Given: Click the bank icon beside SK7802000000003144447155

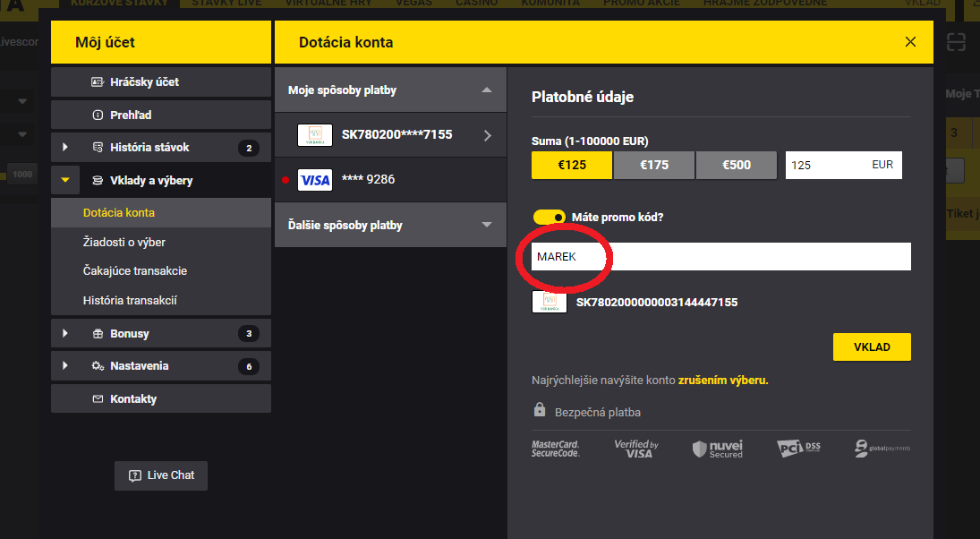Looking at the screenshot, I should (549, 302).
